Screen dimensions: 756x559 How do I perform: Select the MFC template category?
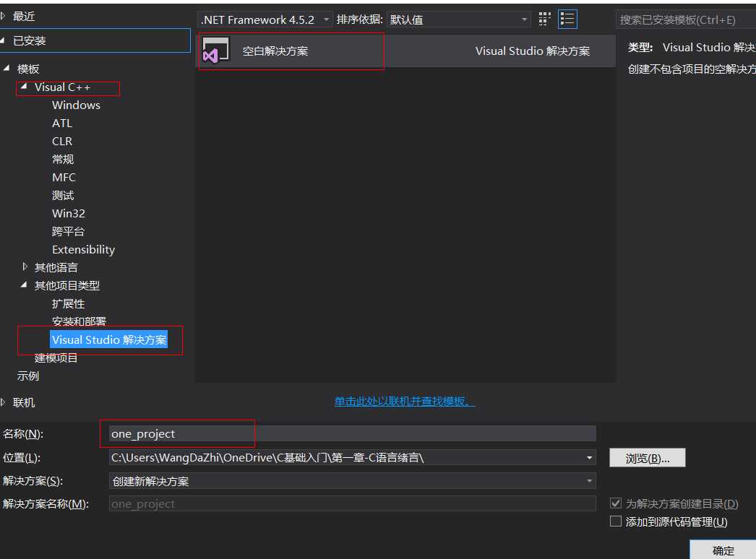tap(64, 178)
